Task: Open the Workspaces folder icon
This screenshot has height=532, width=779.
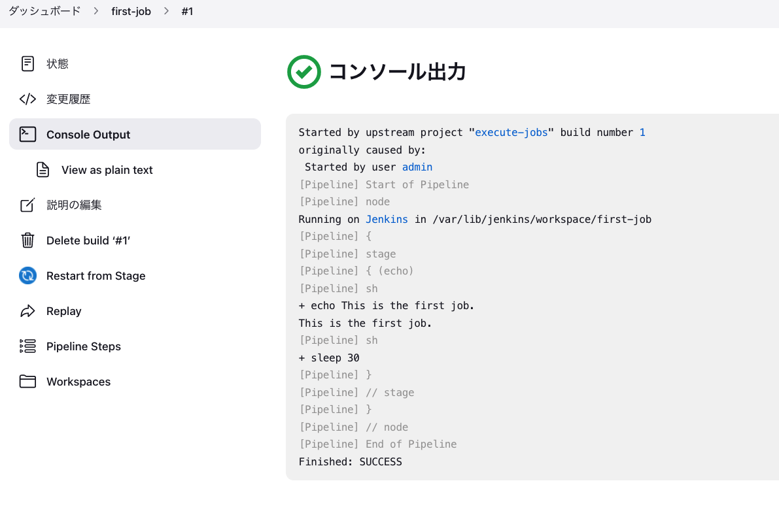Action: (27, 381)
